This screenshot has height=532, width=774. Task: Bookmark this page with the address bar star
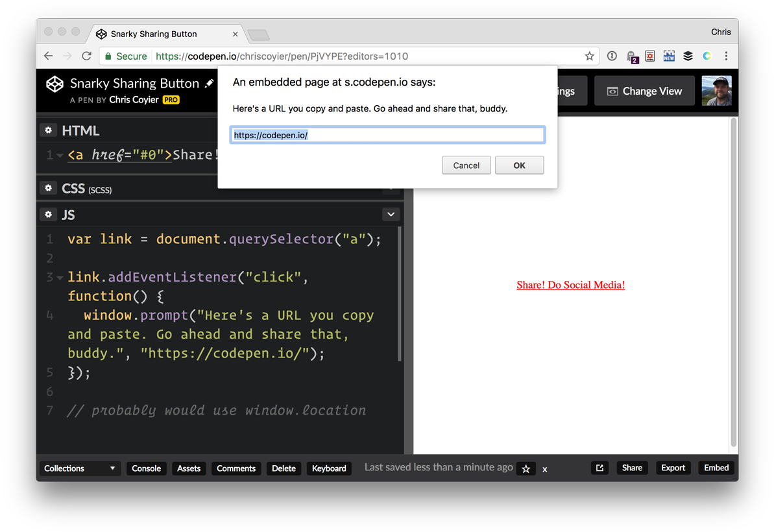[x=589, y=56]
